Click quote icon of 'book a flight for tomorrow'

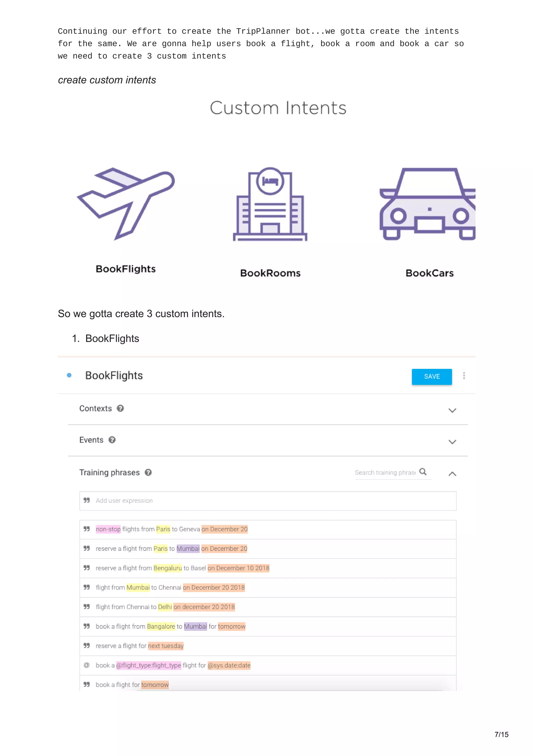coord(87,685)
